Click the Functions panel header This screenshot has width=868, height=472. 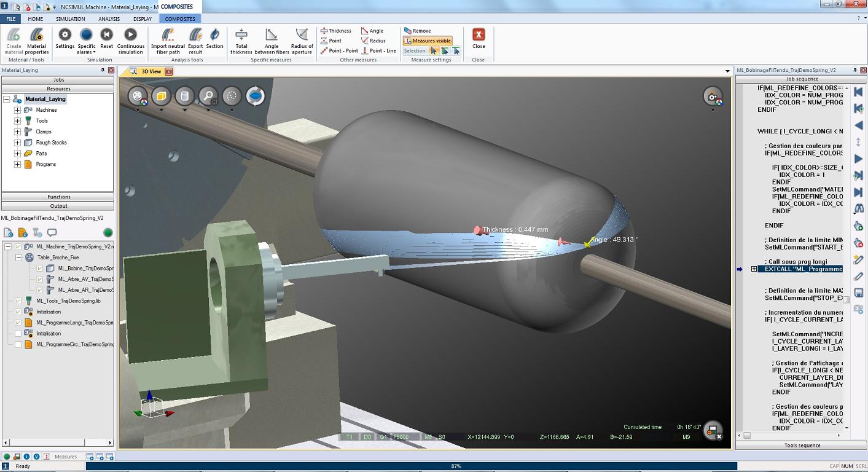click(x=58, y=197)
